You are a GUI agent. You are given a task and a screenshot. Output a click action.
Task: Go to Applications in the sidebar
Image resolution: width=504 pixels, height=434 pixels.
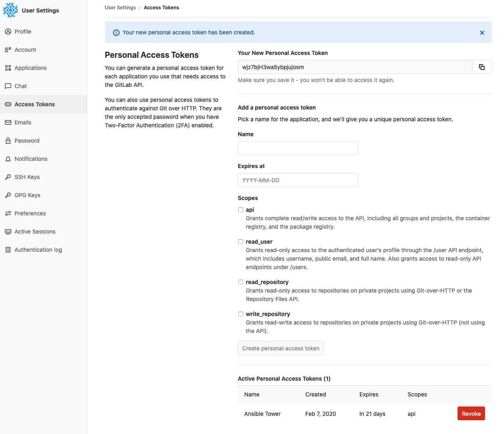(x=30, y=68)
